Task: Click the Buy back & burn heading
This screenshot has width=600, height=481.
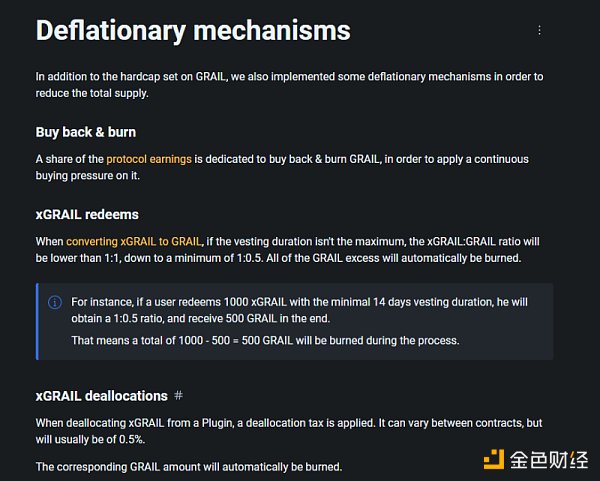Action: click(86, 132)
